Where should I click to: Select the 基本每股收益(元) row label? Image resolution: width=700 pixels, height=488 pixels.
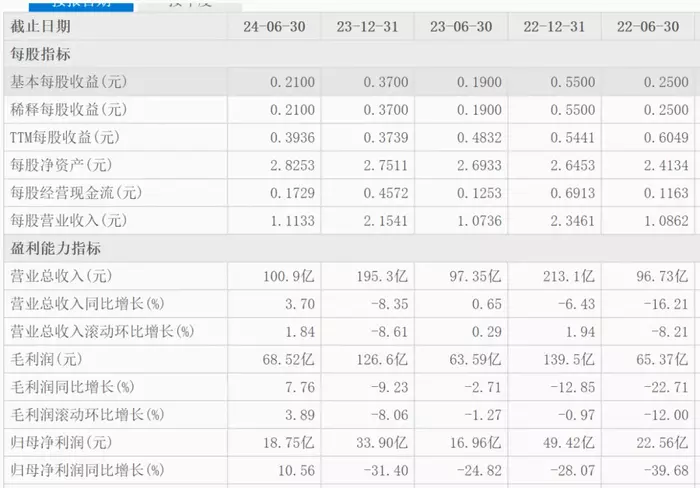pyautogui.click(x=68, y=82)
